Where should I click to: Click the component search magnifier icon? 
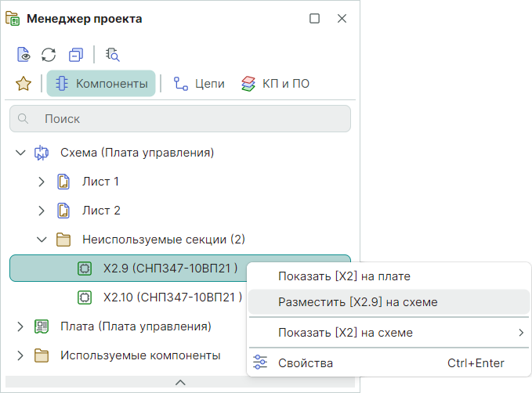click(112, 55)
